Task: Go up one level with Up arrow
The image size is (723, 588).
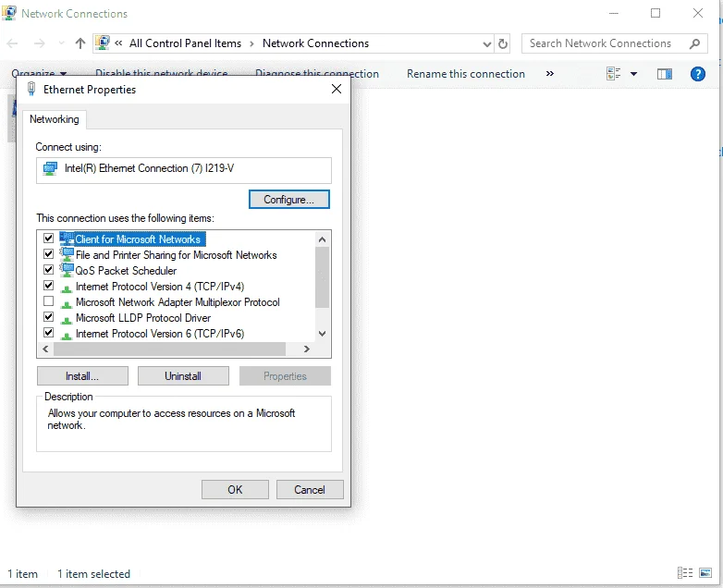Action: click(x=80, y=43)
